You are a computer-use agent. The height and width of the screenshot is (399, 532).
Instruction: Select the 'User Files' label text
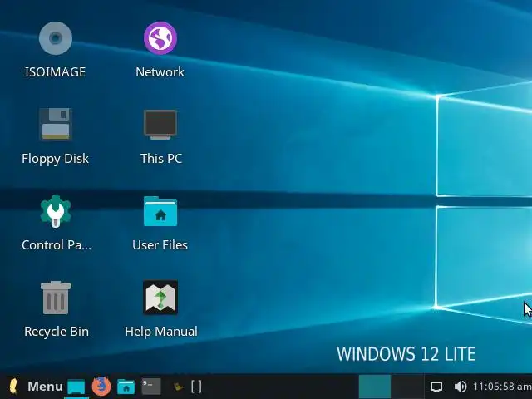(x=160, y=245)
